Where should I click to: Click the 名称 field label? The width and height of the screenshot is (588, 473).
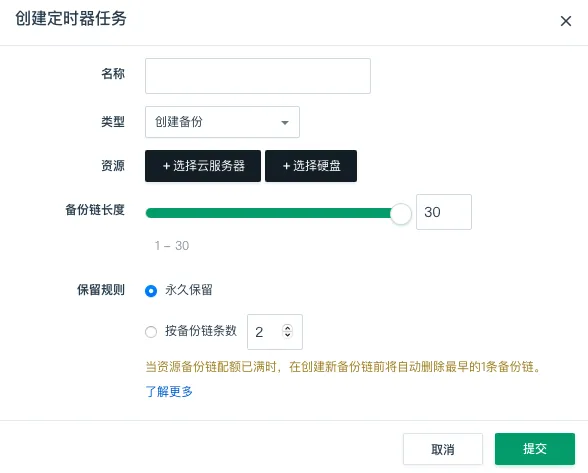(x=113, y=74)
